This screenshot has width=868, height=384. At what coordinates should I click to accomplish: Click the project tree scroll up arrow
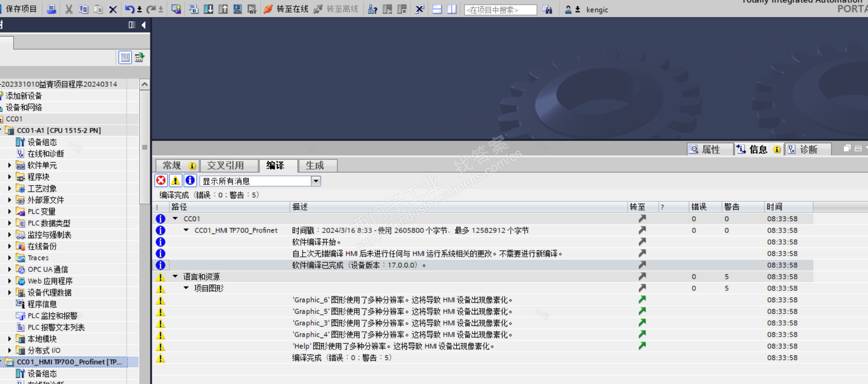pos(145,84)
